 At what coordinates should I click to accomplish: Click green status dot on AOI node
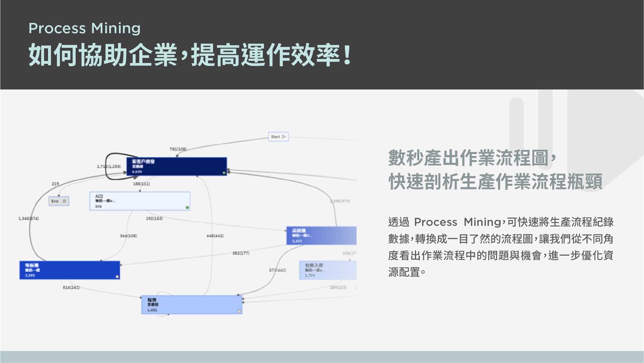187,207
